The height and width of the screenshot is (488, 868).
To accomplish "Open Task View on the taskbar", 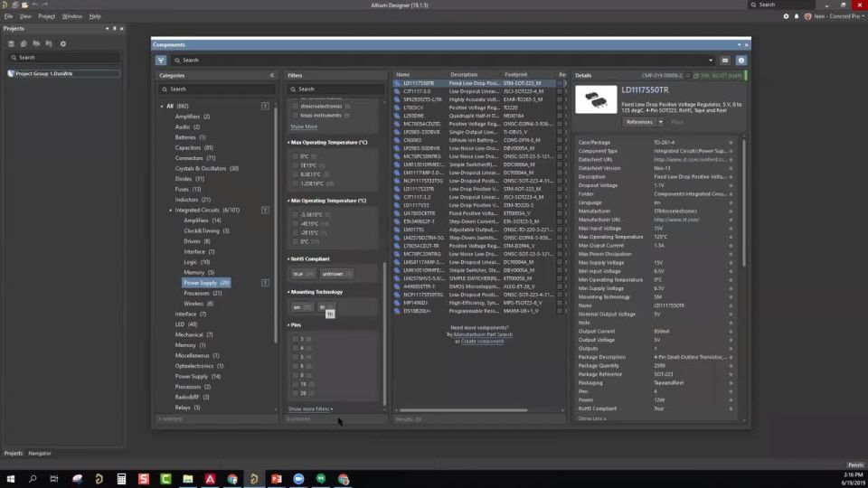I will click(54, 479).
